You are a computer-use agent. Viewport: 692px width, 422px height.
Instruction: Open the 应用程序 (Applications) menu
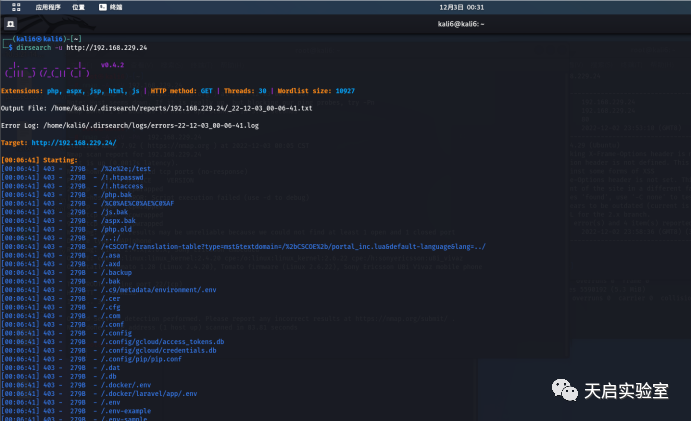tap(48, 7)
